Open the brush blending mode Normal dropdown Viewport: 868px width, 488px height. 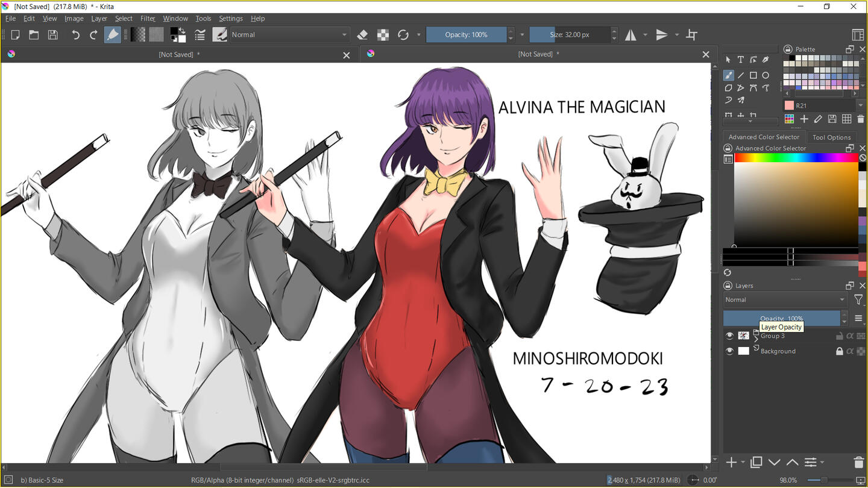289,35
